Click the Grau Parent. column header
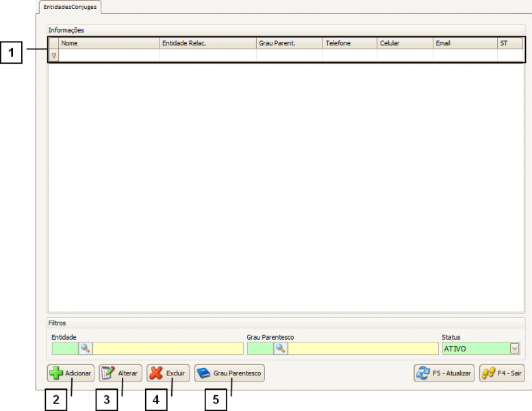This screenshot has width=532, height=411. click(289, 43)
